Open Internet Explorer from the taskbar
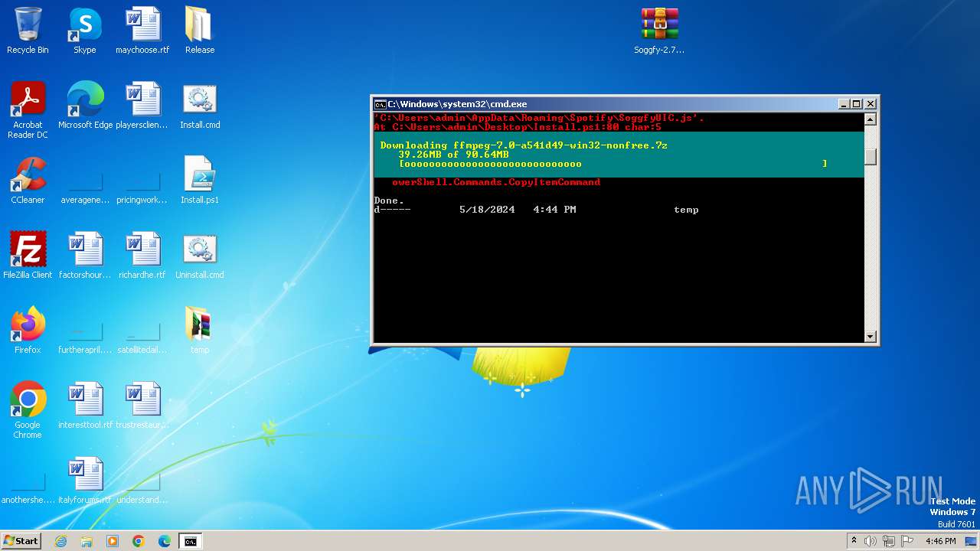 [60, 541]
